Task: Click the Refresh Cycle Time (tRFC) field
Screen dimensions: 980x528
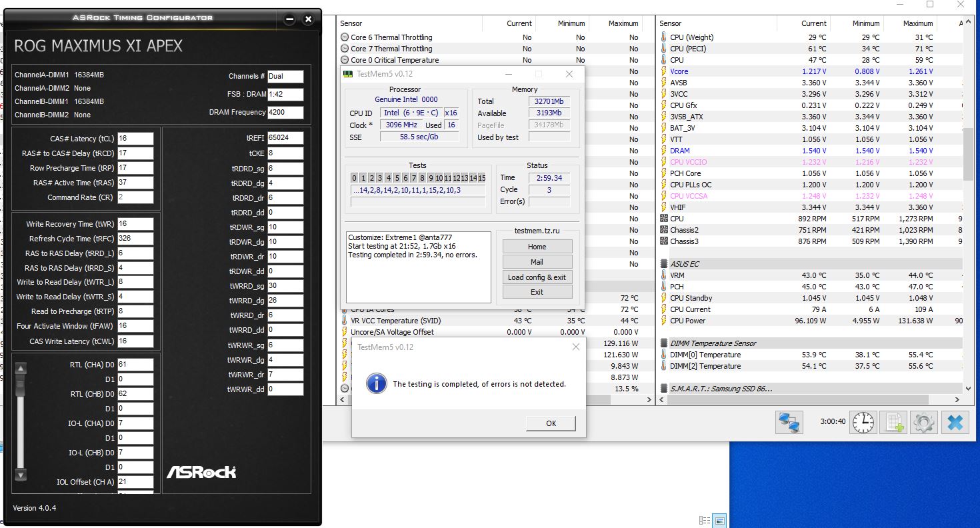Action: click(x=135, y=239)
